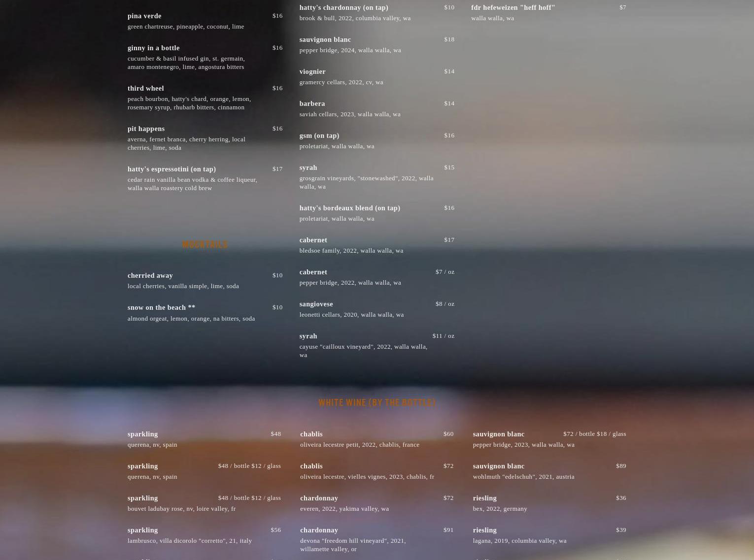Select the "cedar rain vanilla bean vodka" description
Screen dimensions: 754x560
pos(192,184)
